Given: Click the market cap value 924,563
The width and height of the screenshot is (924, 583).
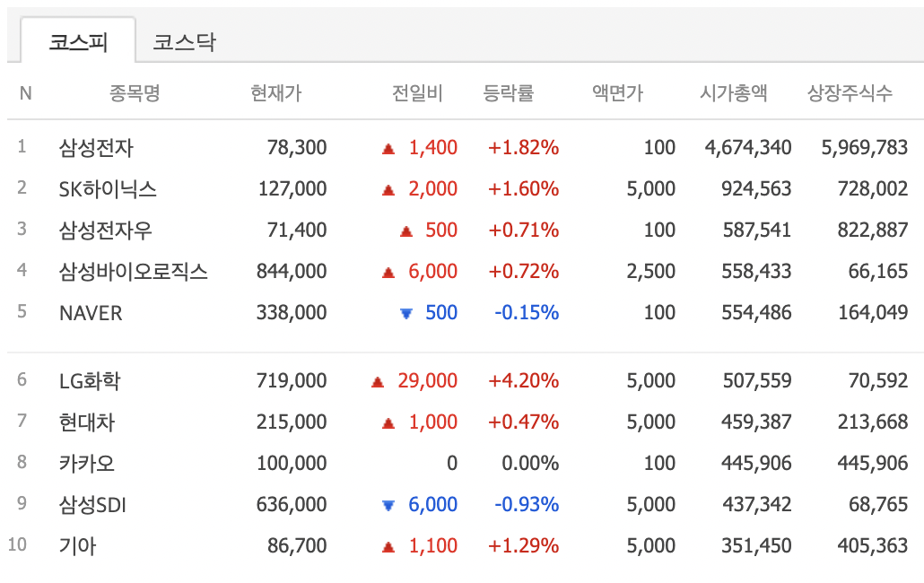Looking at the screenshot, I should pyautogui.click(x=756, y=188).
